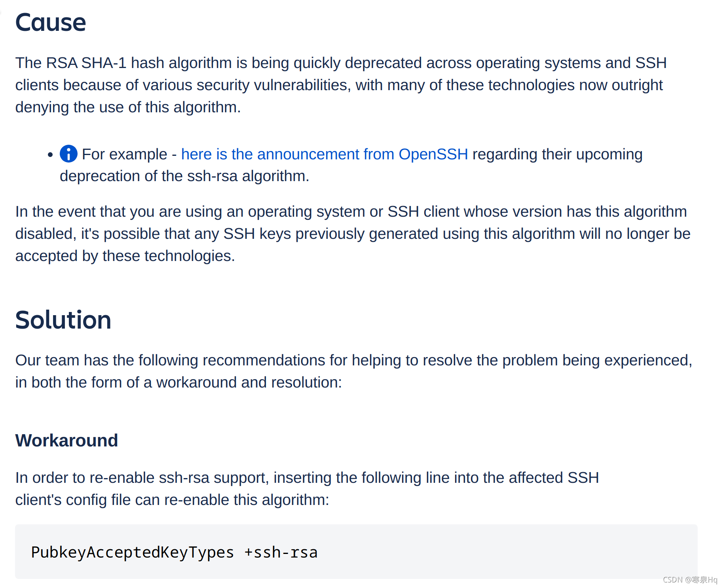
Task: Click the +ssh-rsa text in code block
Action: click(281, 552)
